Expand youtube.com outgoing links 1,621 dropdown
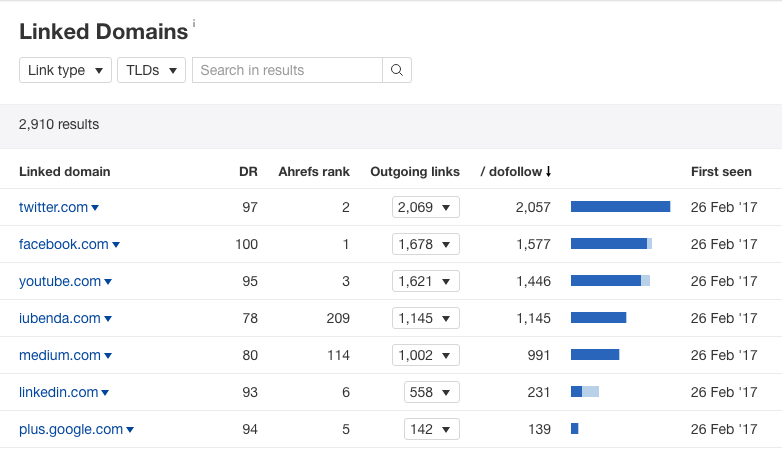This screenshot has width=782, height=449. pos(425,281)
